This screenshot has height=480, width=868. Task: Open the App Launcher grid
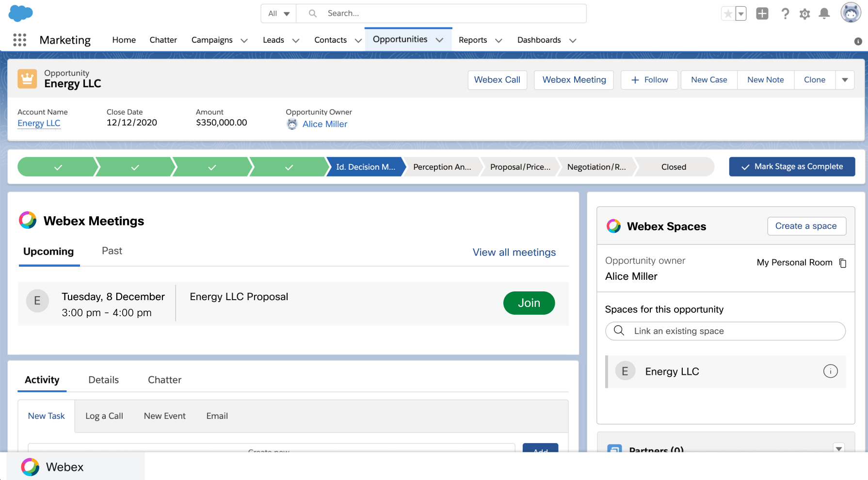(x=19, y=40)
